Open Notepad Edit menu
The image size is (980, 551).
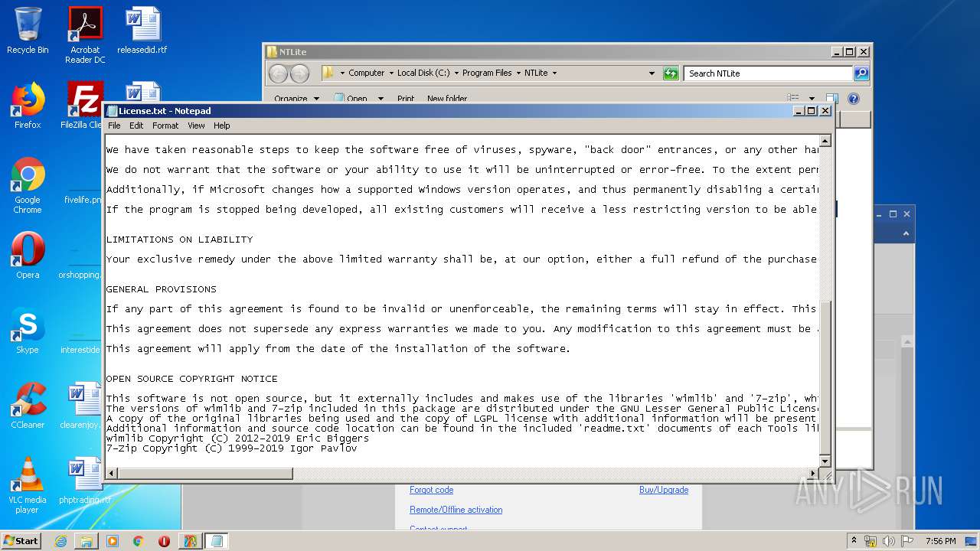(x=136, y=126)
